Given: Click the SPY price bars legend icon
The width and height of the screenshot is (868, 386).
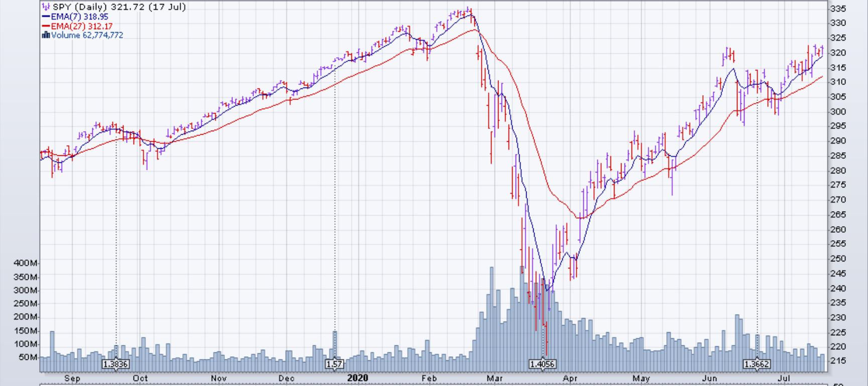Looking at the screenshot, I should (46, 7).
